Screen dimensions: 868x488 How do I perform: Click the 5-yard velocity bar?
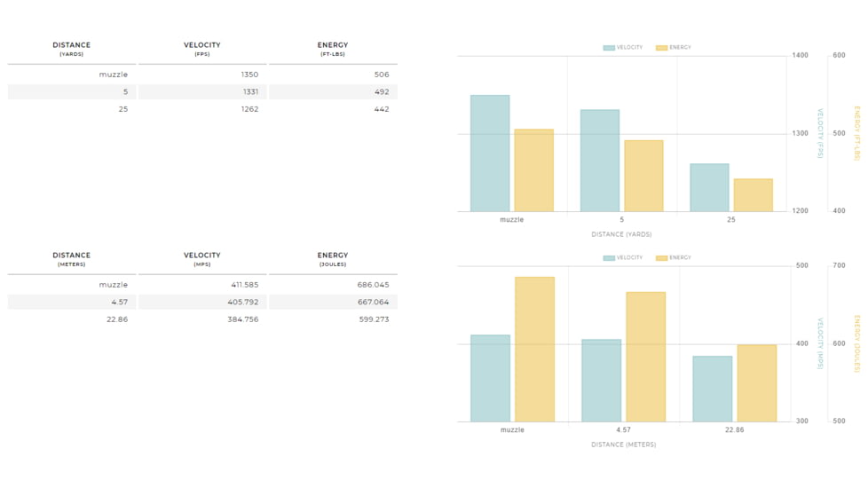click(600, 161)
